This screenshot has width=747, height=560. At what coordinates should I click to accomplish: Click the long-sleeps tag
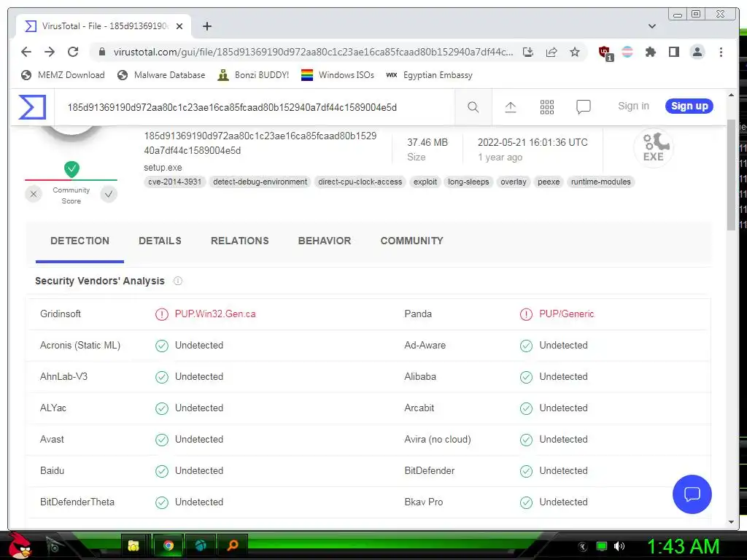468,182
